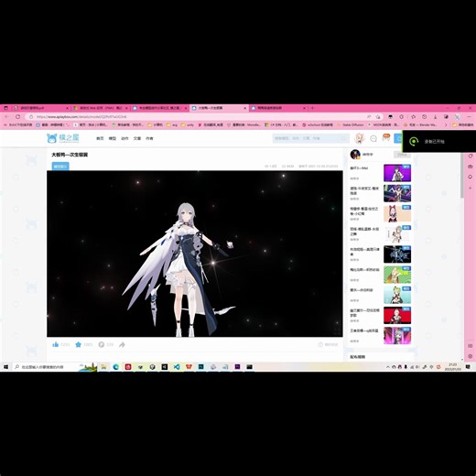Open the terminal icon in taskbar

[x=249, y=367]
